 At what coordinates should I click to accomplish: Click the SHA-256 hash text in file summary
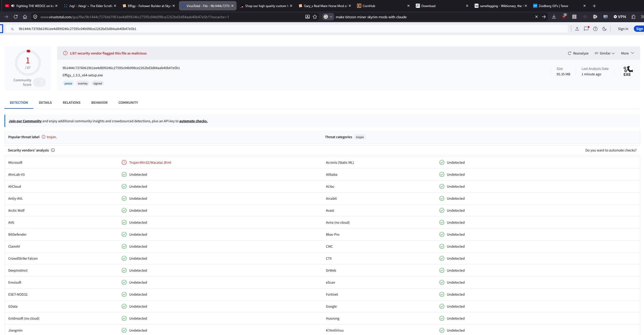tap(121, 68)
